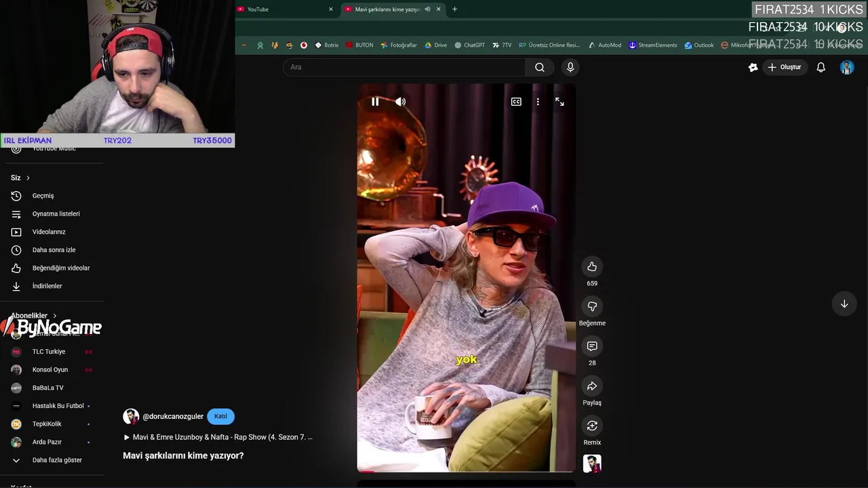Open the Outlook bookmark

(x=698, y=45)
